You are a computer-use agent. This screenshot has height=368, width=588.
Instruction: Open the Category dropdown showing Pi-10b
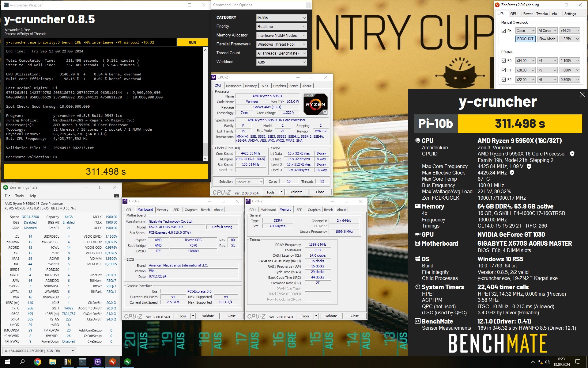tap(281, 18)
